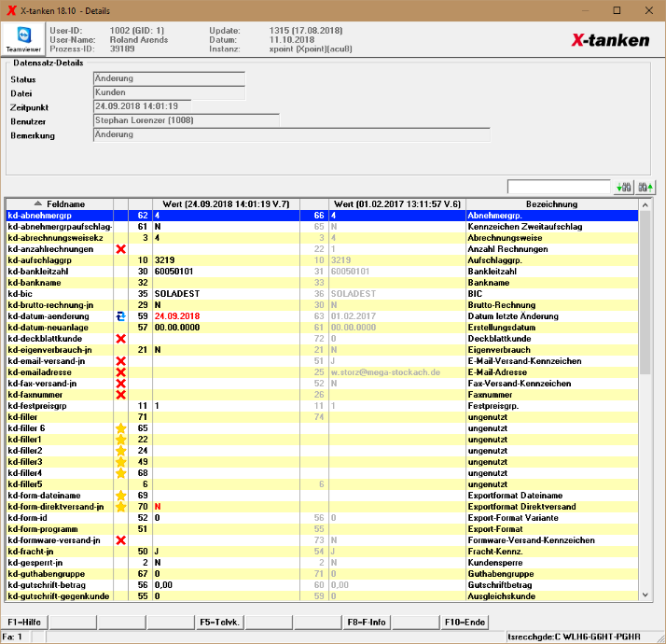Click the X-tanken logo in header
The width and height of the screenshot is (666, 644).
(610, 40)
